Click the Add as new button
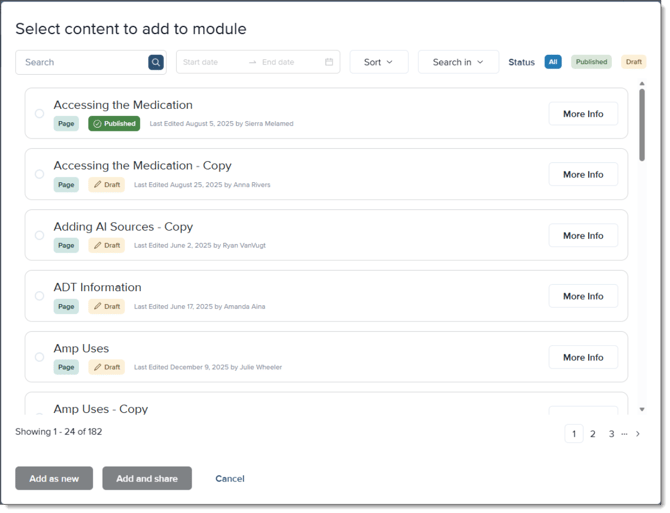Viewport: 670px width, 513px height. click(x=54, y=478)
